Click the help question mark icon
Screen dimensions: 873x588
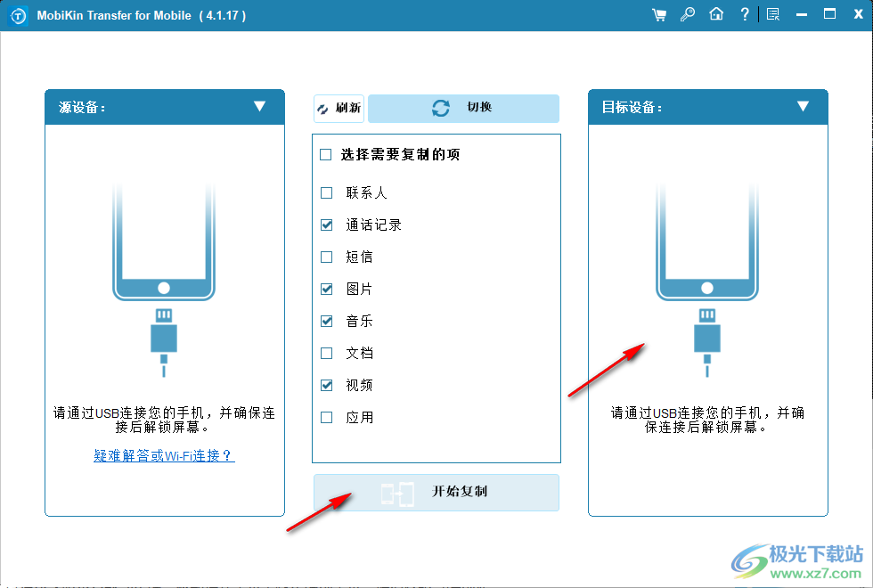(745, 14)
